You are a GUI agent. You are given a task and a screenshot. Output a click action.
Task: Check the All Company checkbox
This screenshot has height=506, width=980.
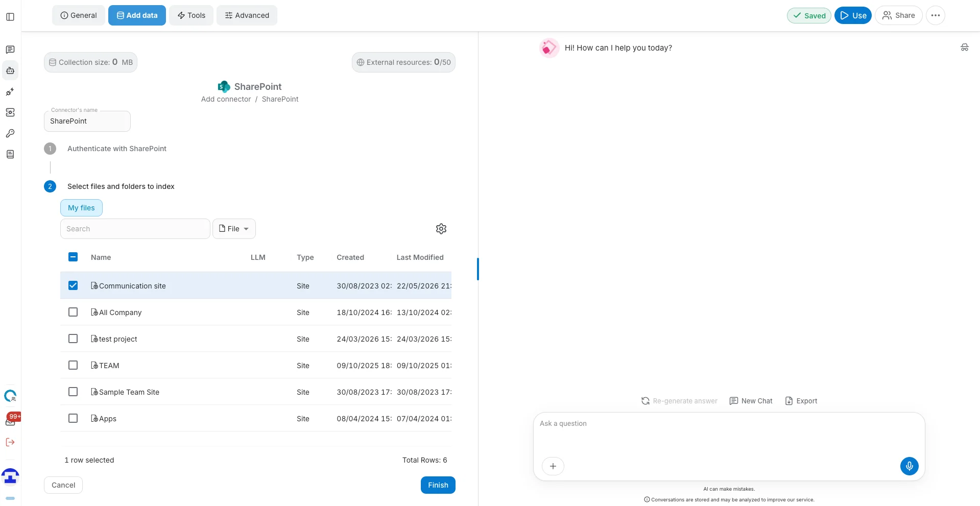click(73, 312)
